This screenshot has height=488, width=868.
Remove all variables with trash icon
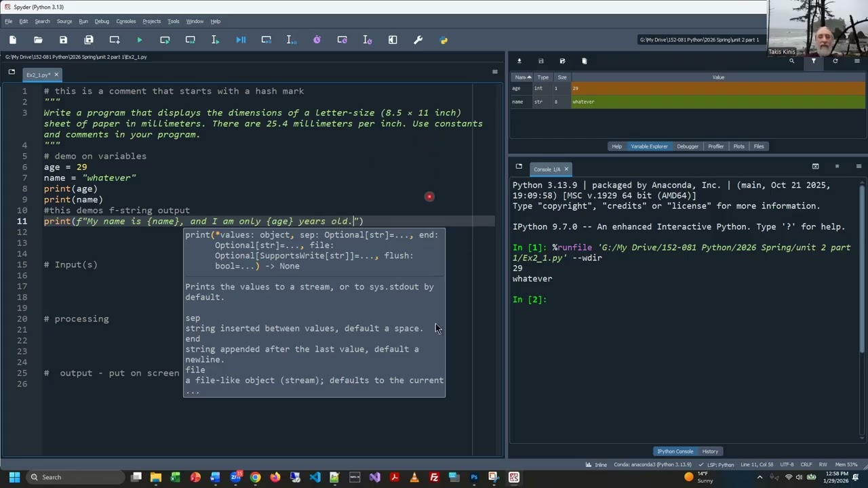pos(584,61)
